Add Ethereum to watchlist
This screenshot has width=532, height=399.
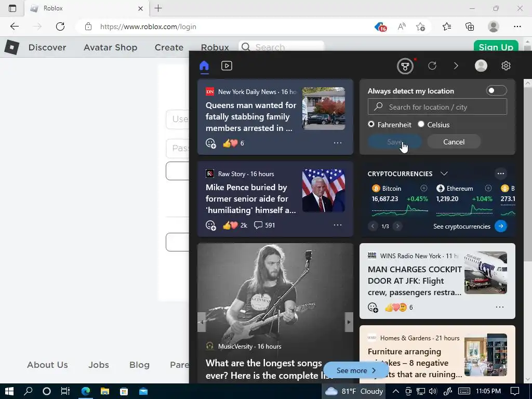(x=488, y=188)
